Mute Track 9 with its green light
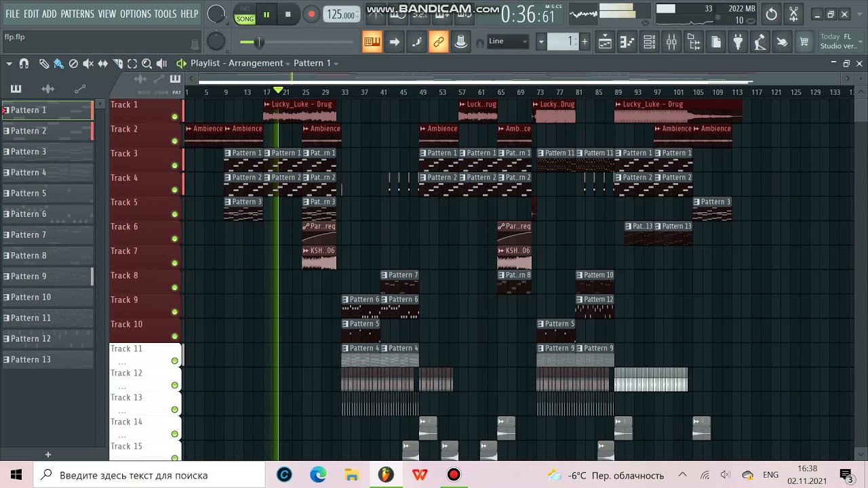868x488 pixels. pos(174,312)
